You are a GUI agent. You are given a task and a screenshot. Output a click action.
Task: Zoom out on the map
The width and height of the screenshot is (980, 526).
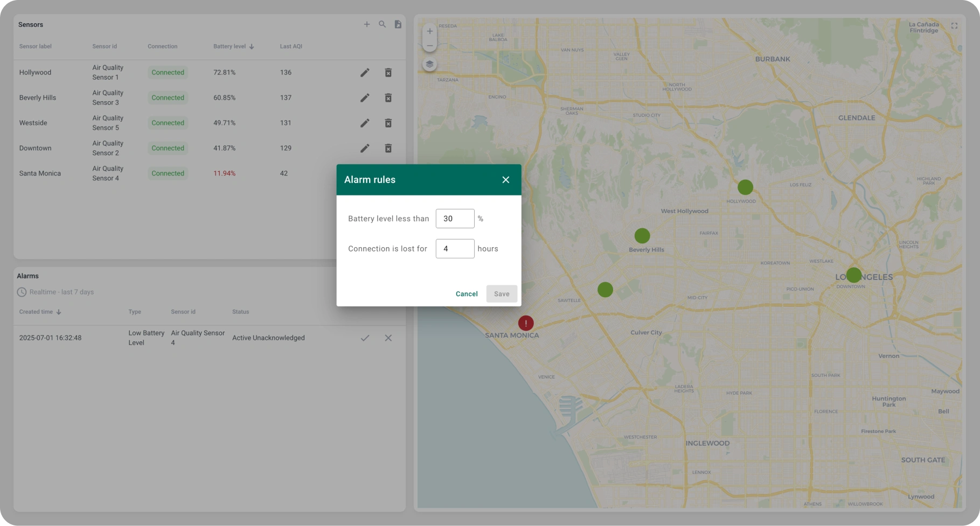tap(429, 46)
